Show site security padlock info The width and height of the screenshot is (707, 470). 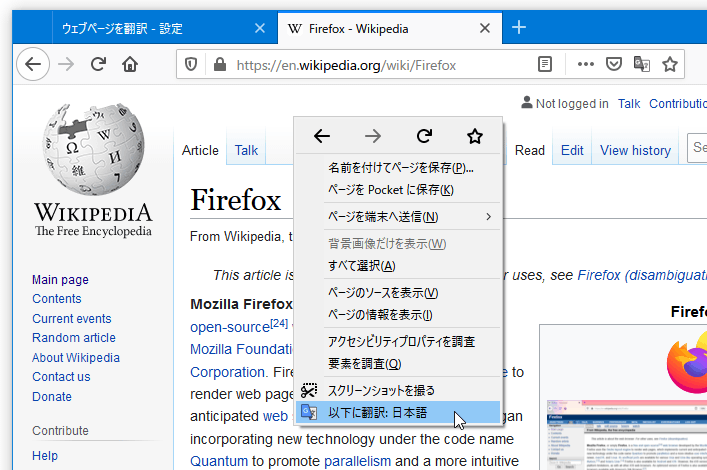tap(220, 65)
